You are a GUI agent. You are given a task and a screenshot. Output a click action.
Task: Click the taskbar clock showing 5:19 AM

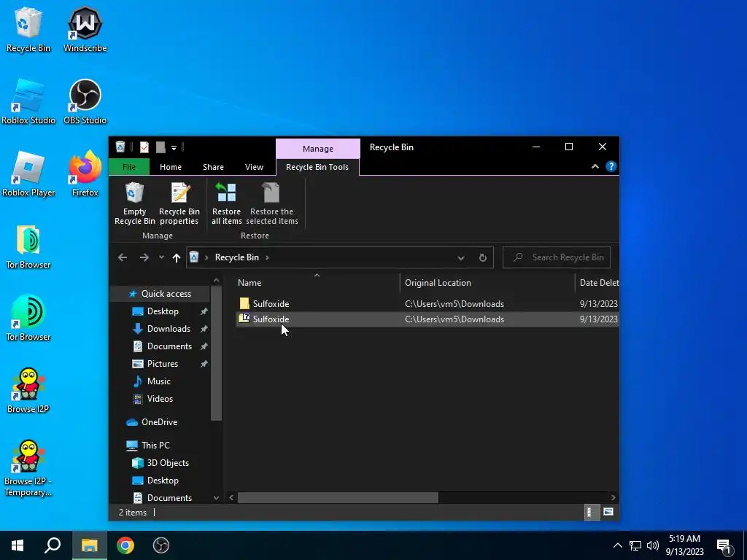(x=684, y=545)
